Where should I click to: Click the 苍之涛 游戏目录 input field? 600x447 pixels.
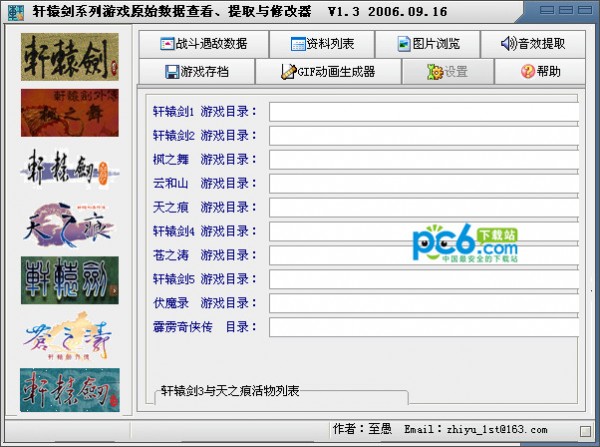(x=424, y=255)
